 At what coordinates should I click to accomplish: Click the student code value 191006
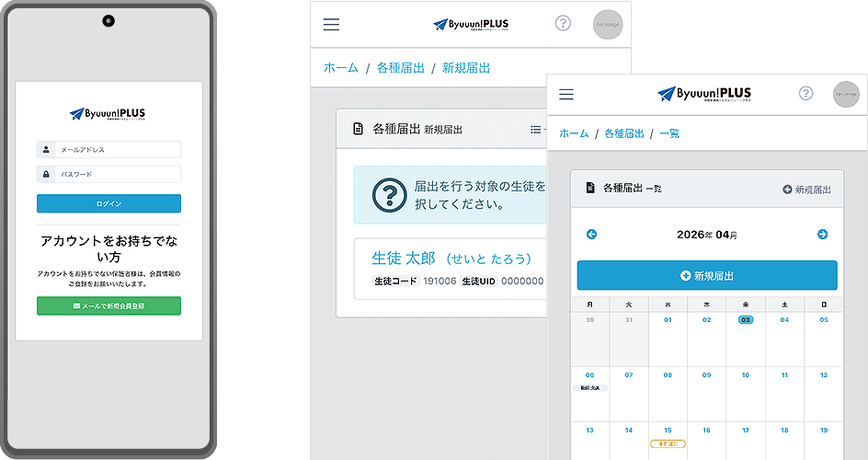click(x=440, y=282)
